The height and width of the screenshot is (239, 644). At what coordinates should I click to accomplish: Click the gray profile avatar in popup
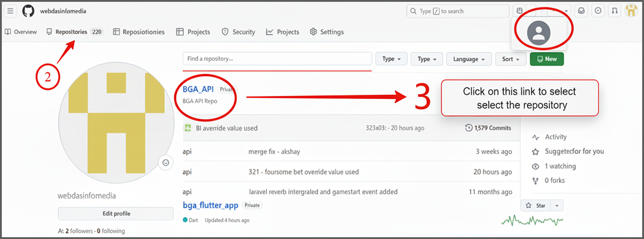pos(539,32)
